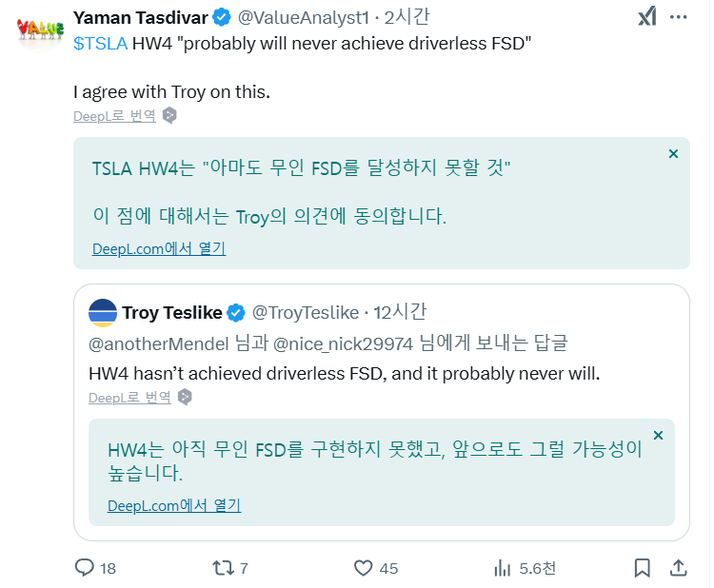
Task: Open the 'DeepL.com에서 열기' link in the quoted tweet
Action: tap(174, 505)
